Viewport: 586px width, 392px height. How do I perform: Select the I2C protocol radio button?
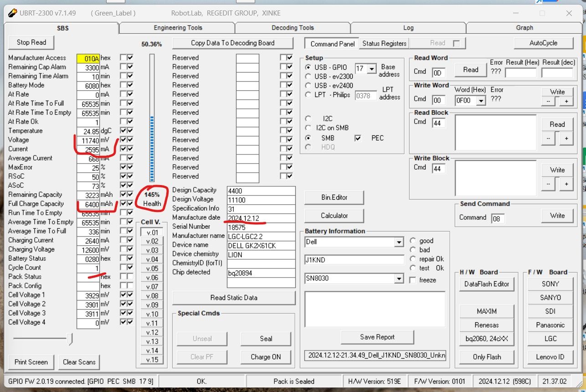tap(308, 119)
